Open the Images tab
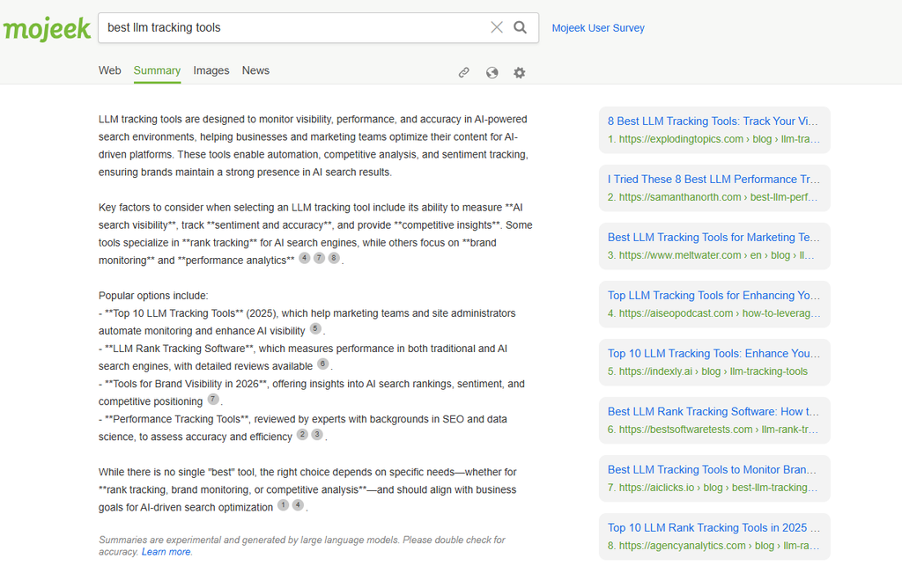This screenshot has width=902, height=588. pos(211,70)
